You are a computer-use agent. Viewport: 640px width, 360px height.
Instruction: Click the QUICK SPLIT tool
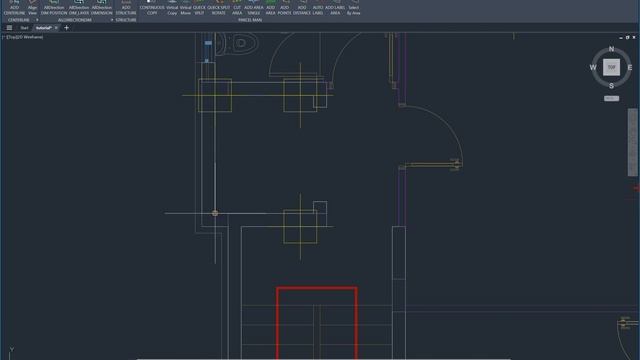199,8
